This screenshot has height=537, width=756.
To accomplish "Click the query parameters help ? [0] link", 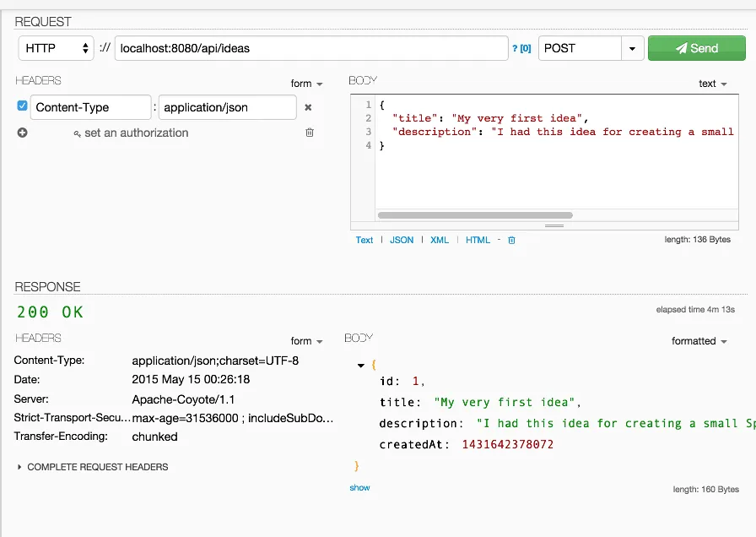I will pyautogui.click(x=521, y=49).
